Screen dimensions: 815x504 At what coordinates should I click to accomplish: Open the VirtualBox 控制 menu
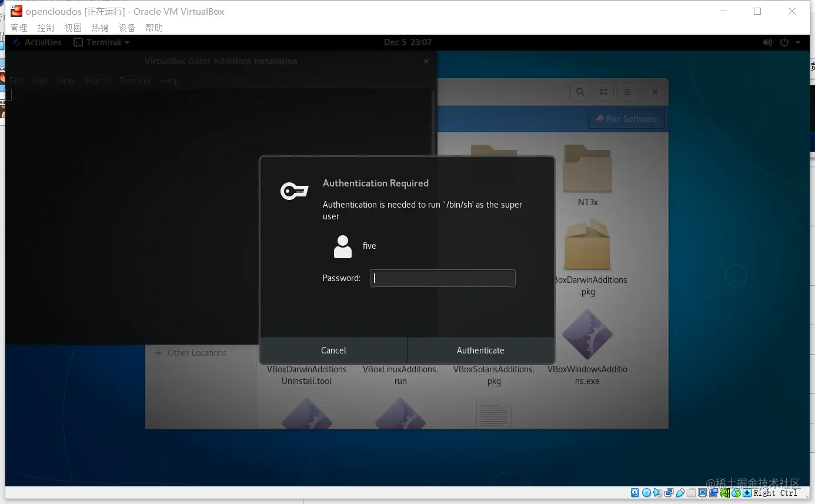point(46,28)
